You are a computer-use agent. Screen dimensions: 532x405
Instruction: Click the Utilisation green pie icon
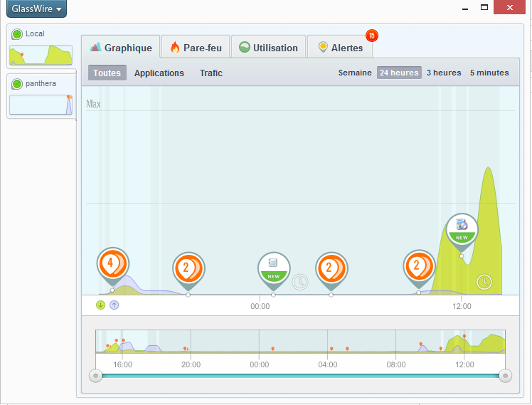pyautogui.click(x=244, y=47)
